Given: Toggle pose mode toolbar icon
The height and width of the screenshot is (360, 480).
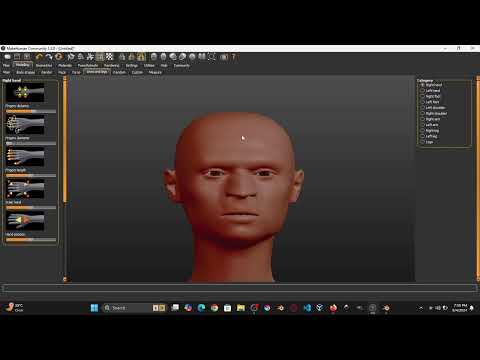Looking at the screenshot, I should [90, 57].
